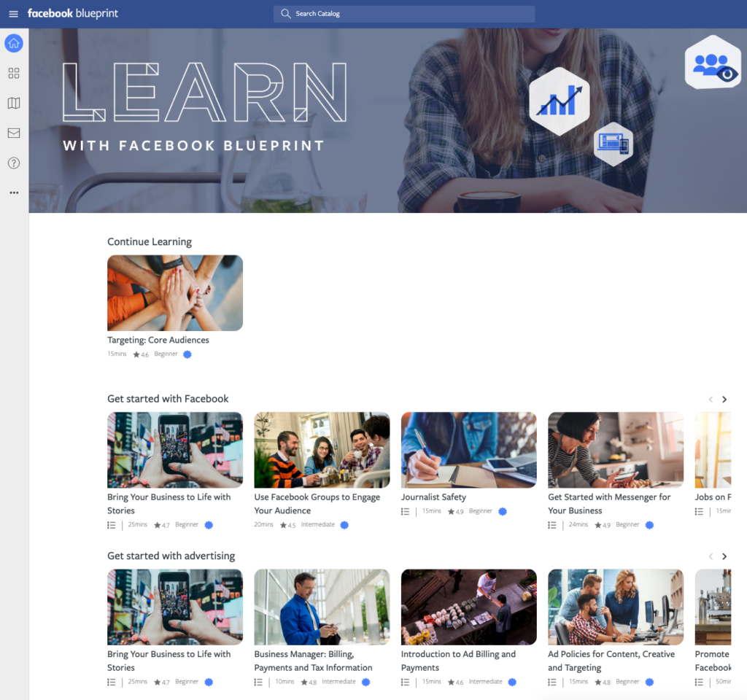Show previous courses in Get started with advertising
This screenshot has height=700, width=747.
pos(711,556)
